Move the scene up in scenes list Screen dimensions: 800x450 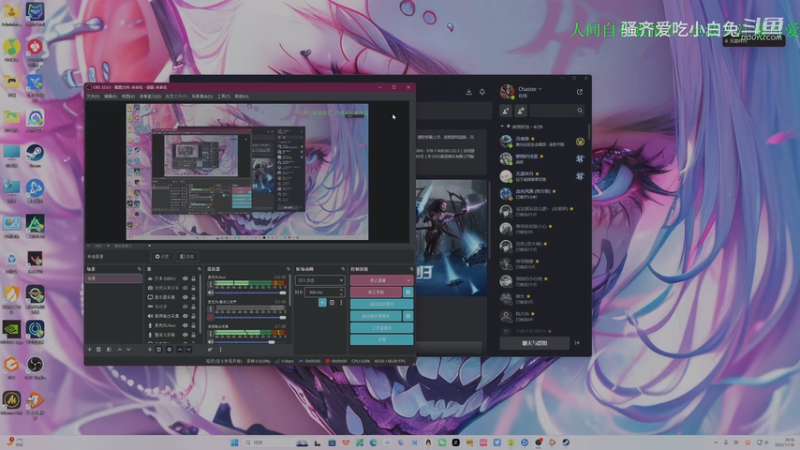pos(119,349)
